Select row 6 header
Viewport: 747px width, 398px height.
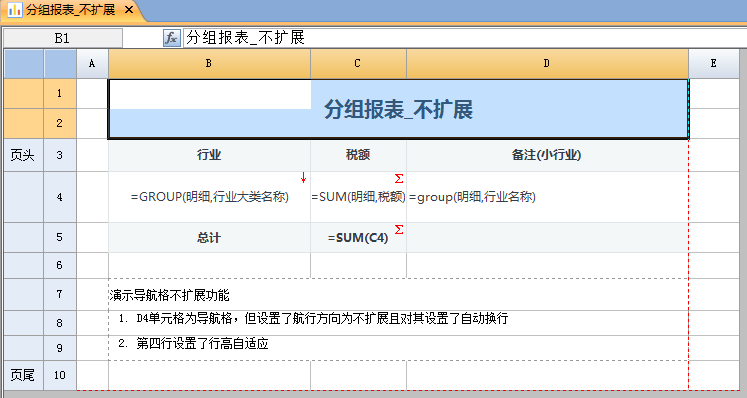(60, 265)
